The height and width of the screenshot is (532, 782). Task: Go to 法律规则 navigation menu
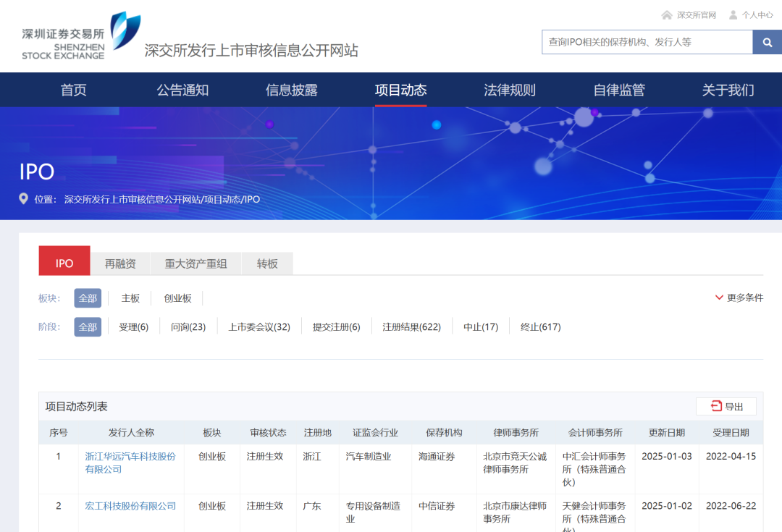click(x=509, y=90)
